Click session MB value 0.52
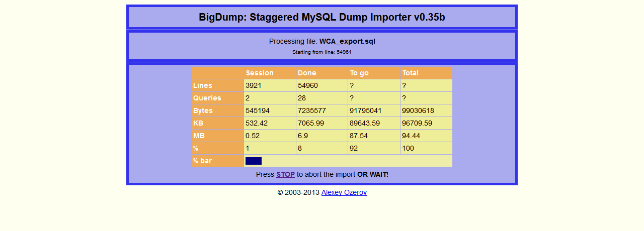The image size is (644, 231). click(x=253, y=136)
